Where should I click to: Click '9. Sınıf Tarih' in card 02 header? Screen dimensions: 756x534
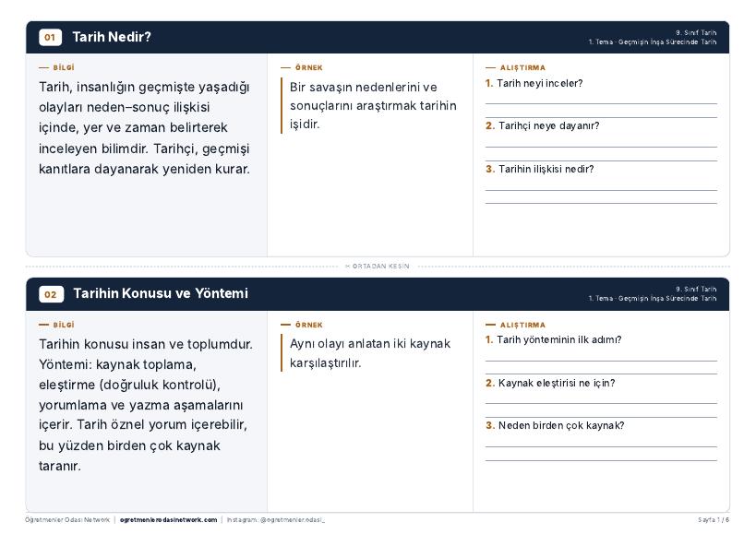click(x=696, y=290)
